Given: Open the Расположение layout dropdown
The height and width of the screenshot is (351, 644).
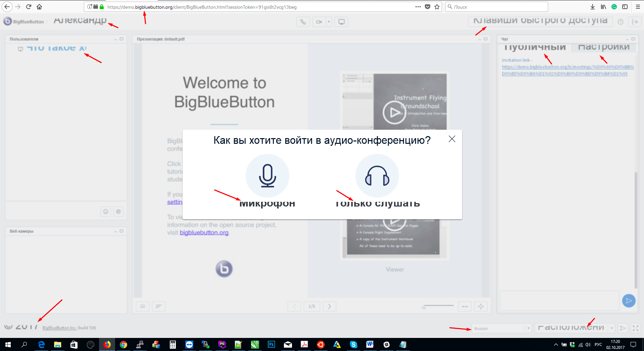Looking at the screenshot, I should (574, 328).
